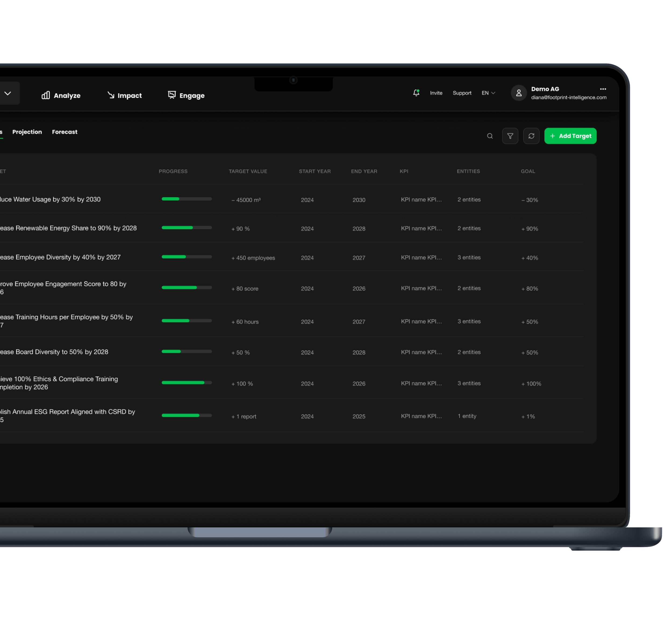The image size is (672, 626).
Task: Click the Analyze bar chart icon
Action: coord(46,95)
